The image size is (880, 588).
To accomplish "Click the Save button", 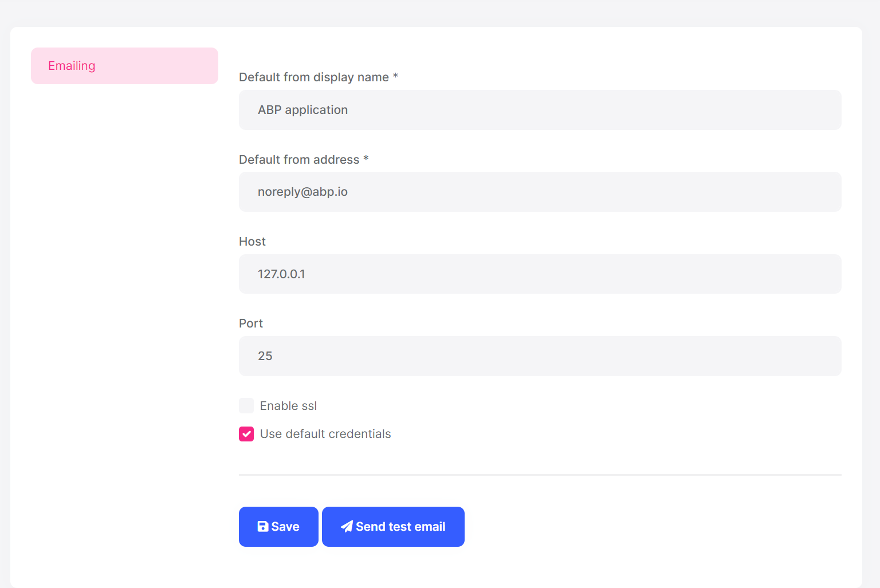I will pos(278,526).
